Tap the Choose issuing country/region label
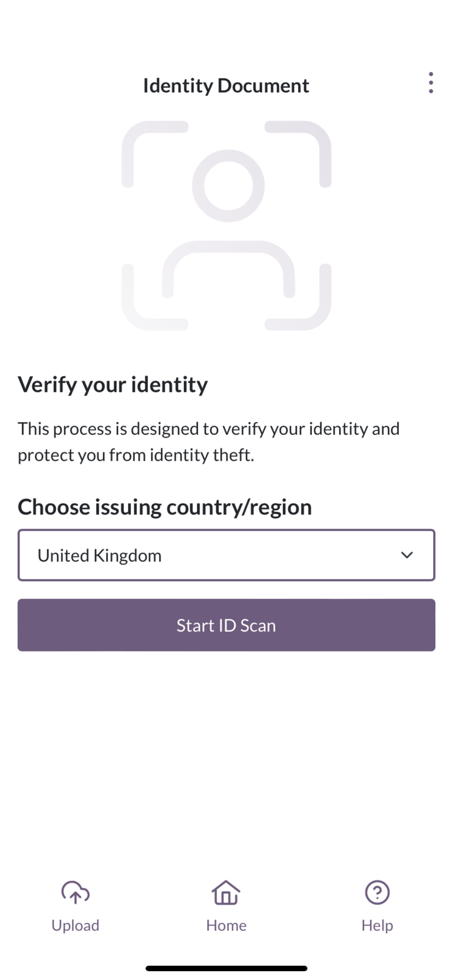This screenshot has width=453, height=980. point(165,507)
